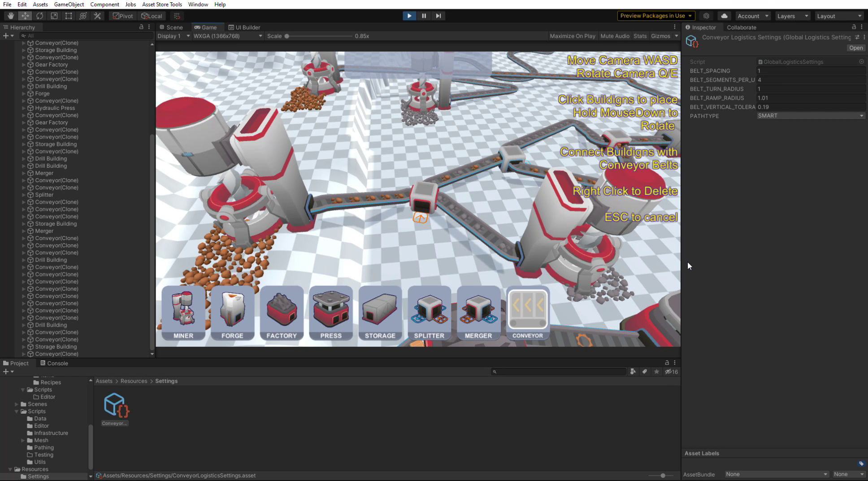The height and width of the screenshot is (481, 868).
Task: Open the cloud services icon
Action: point(724,16)
